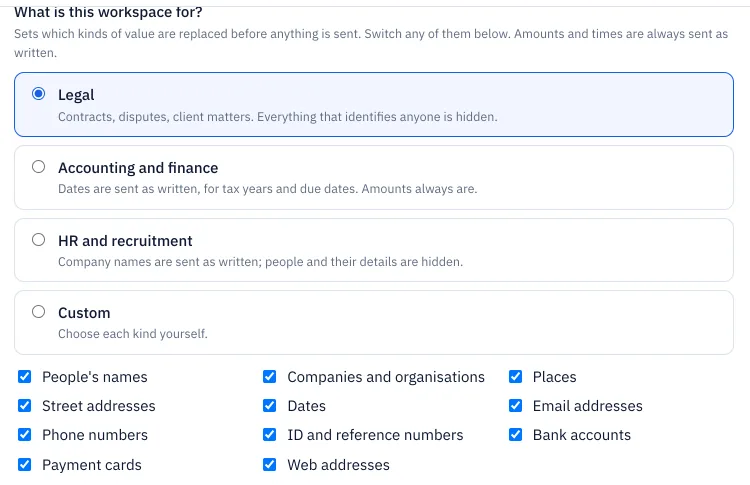Viewport: 750px width, 485px height.
Task: Click the 'Companies and organisations' label
Action: (386, 377)
